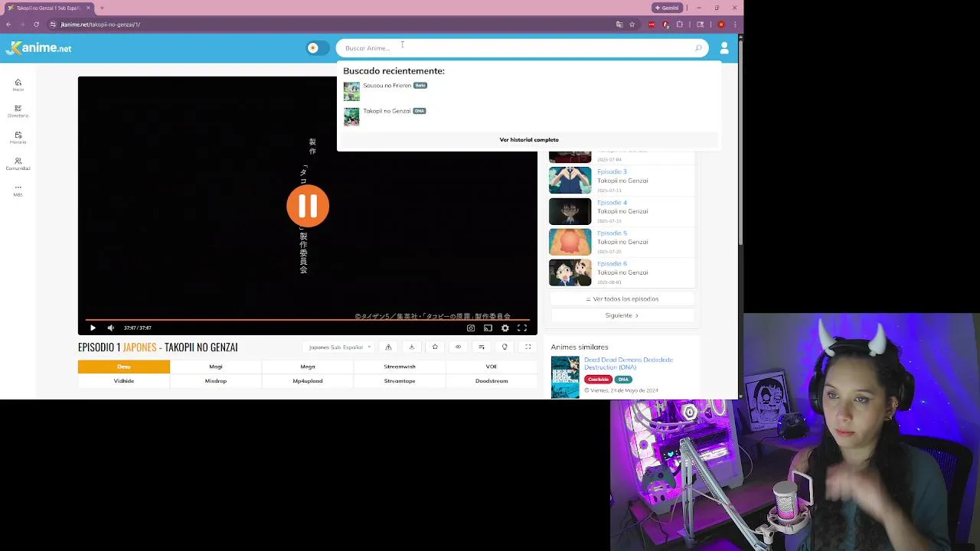Take a video screenshot with camera icon
The image size is (980, 551).
pyautogui.click(x=471, y=328)
